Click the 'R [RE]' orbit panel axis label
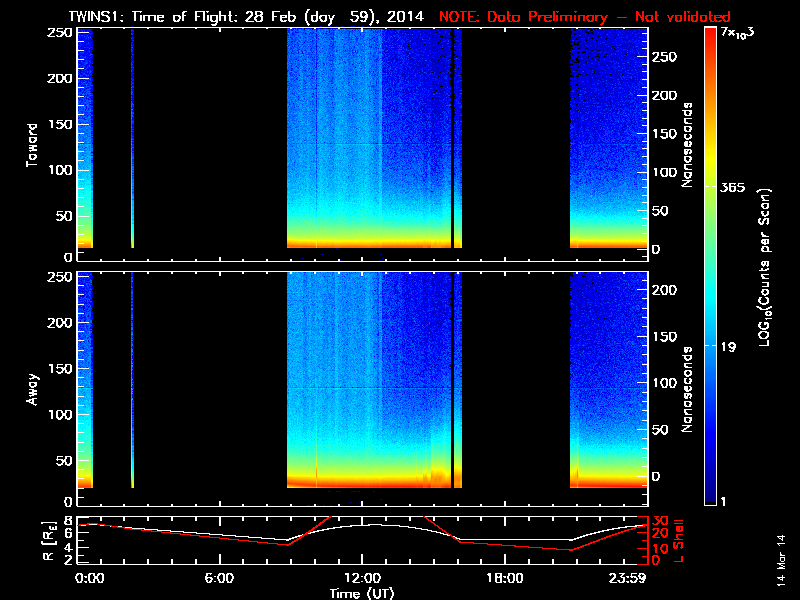This screenshot has width=800, height=600. point(43,538)
